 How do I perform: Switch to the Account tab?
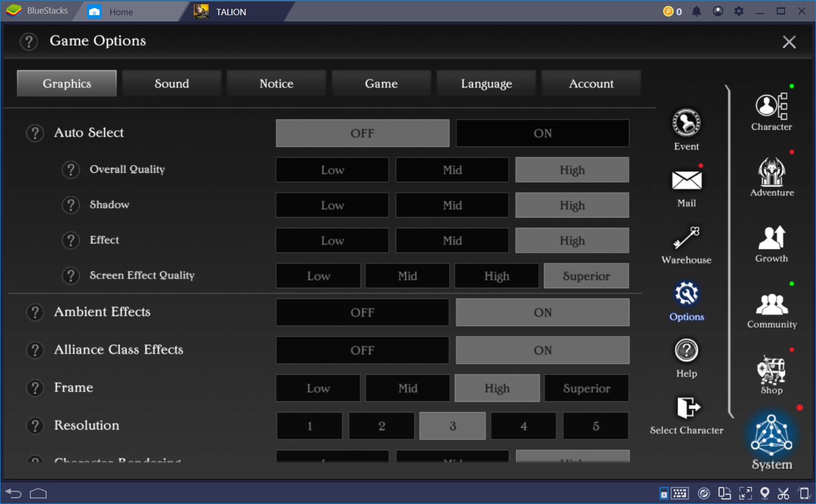591,84
